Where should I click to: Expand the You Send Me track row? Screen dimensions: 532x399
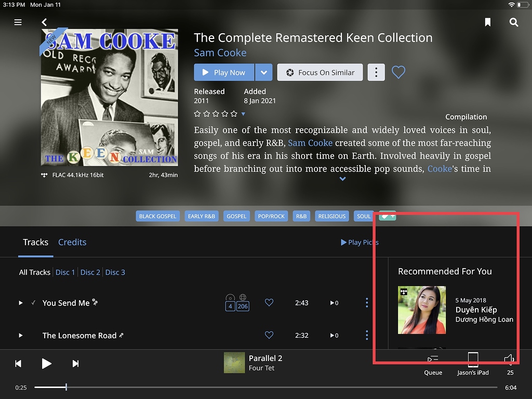pos(20,302)
